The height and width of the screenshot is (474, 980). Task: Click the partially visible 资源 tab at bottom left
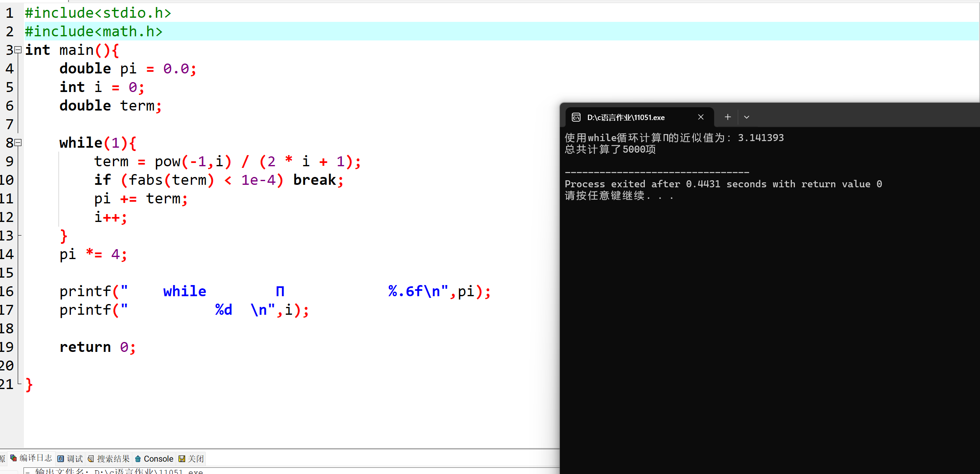coord(2,459)
